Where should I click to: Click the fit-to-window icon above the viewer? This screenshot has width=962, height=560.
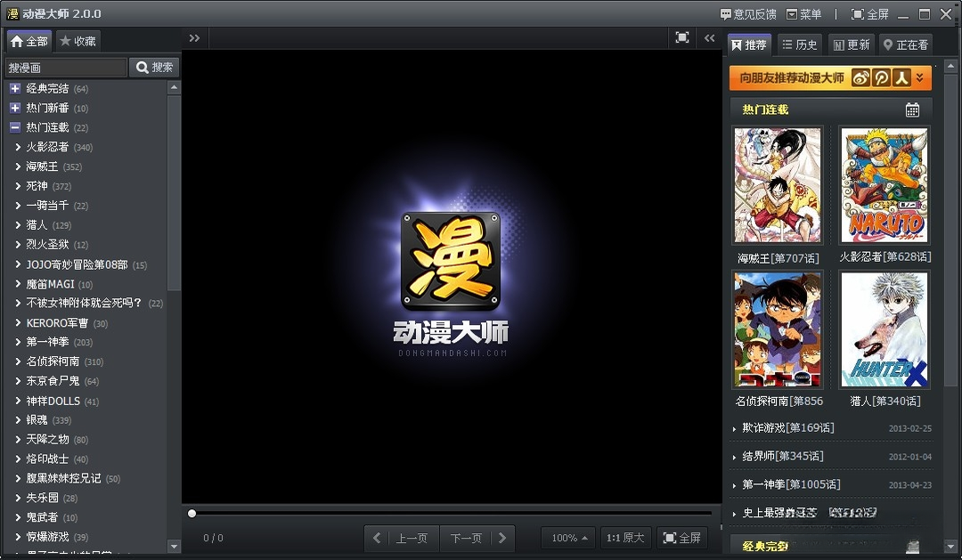point(682,37)
